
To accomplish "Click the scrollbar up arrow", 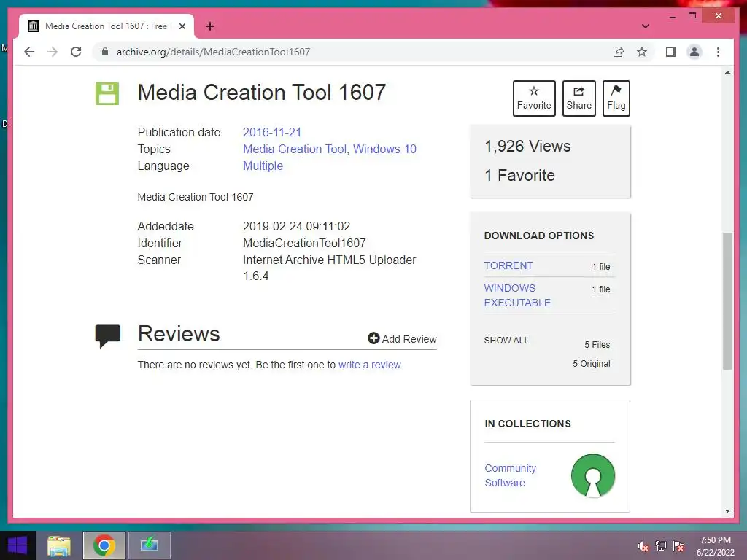I will pyautogui.click(x=727, y=72).
